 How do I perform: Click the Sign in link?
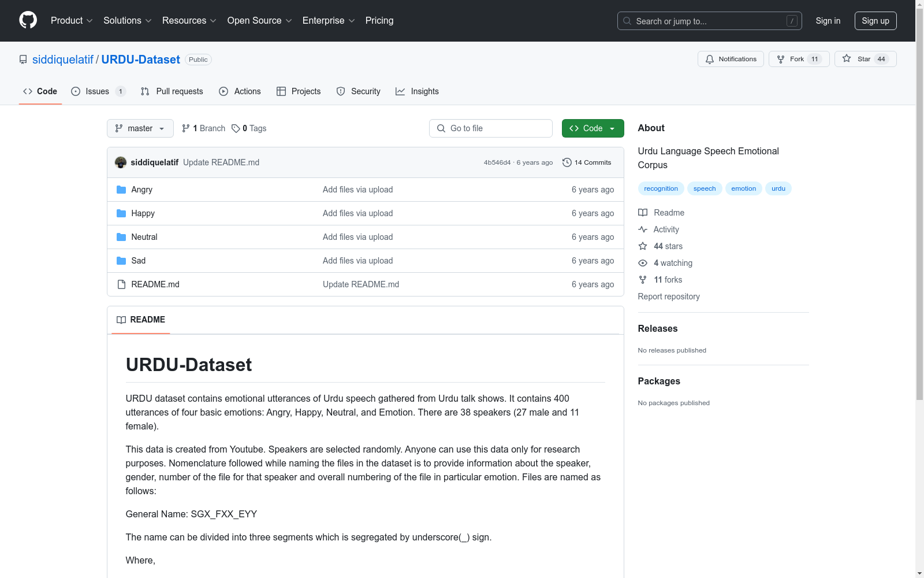pyautogui.click(x=828, y=21)
